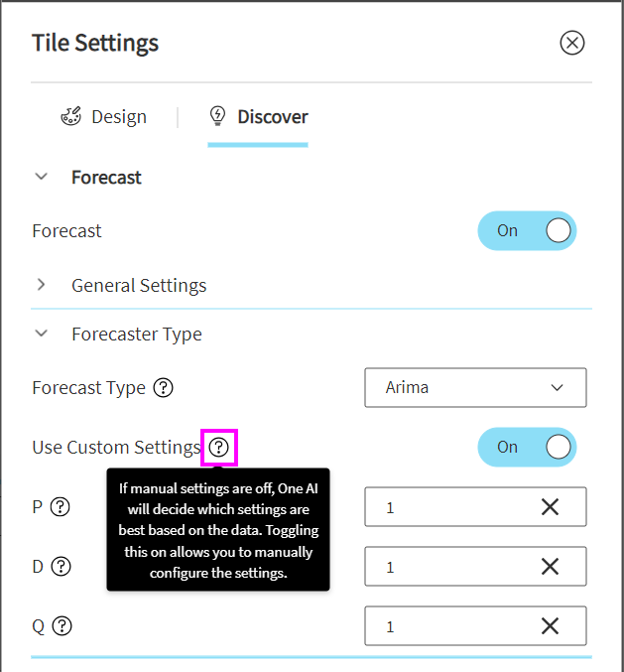
Task: Click into the P value input field
Action: pos(446,507)
